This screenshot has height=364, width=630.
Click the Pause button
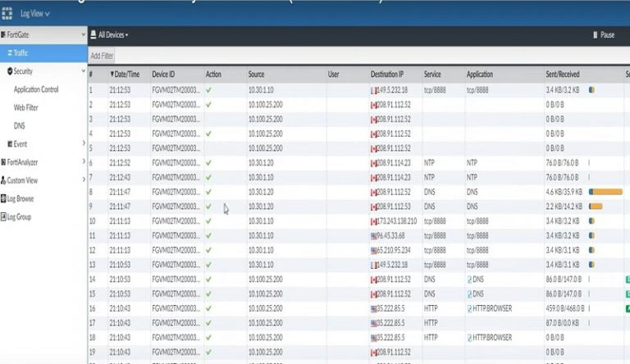(x=602, y=35)
